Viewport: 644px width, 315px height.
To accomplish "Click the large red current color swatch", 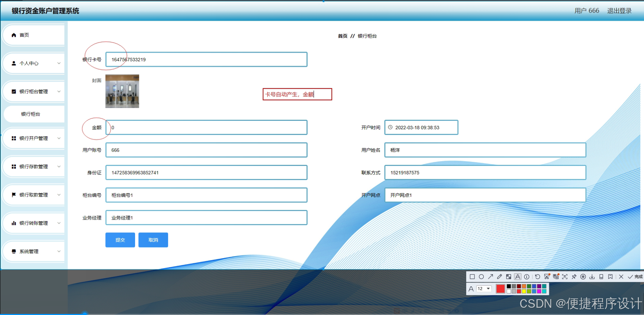I will pos(500,288).
